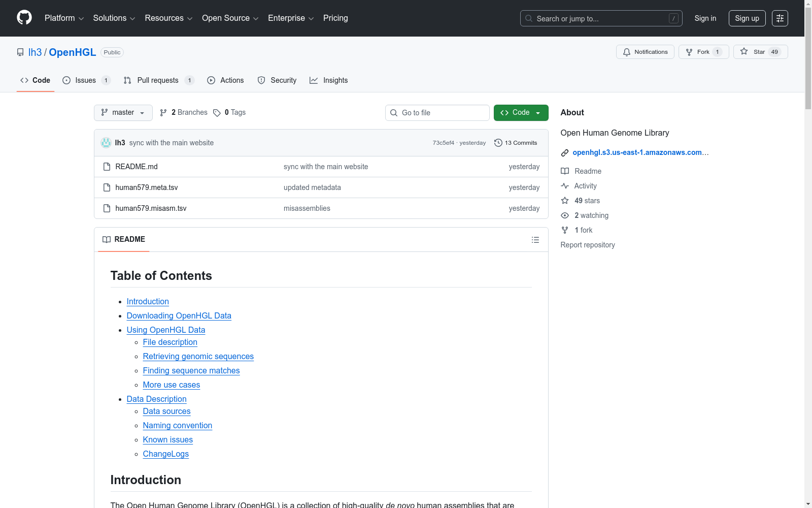Switch to the Security tab
Screen dimensions: 812x508
pos(277,80)
